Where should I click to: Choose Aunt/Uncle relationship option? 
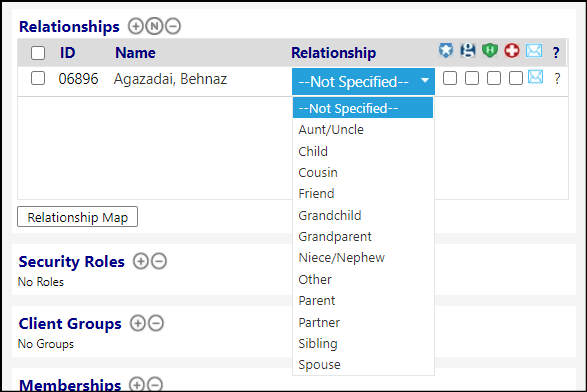coord(363,130)
